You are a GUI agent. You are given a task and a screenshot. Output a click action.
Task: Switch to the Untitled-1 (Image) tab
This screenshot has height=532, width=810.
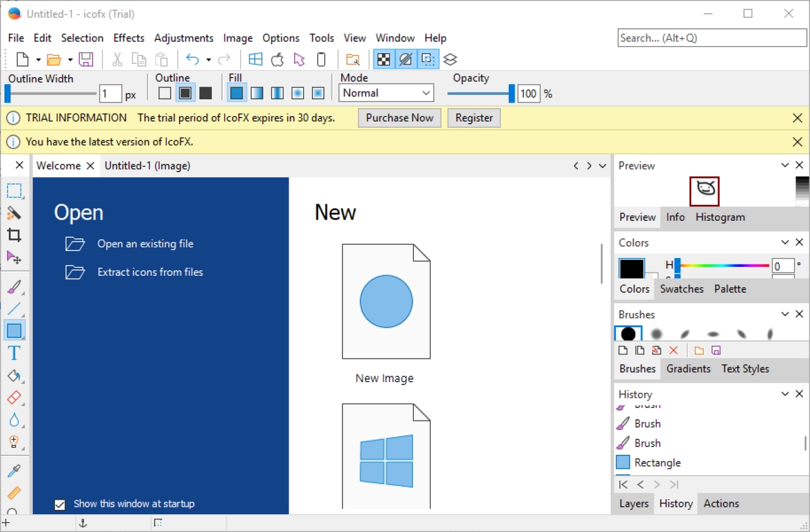coord(147,166)
